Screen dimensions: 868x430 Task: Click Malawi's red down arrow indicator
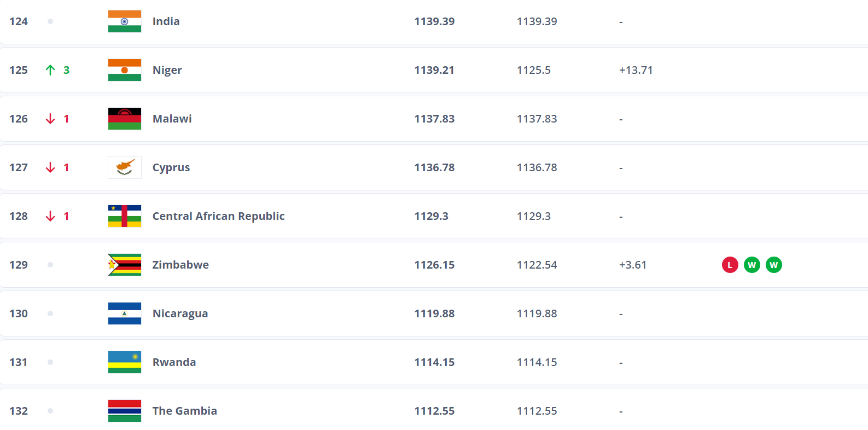coord(50,119)
